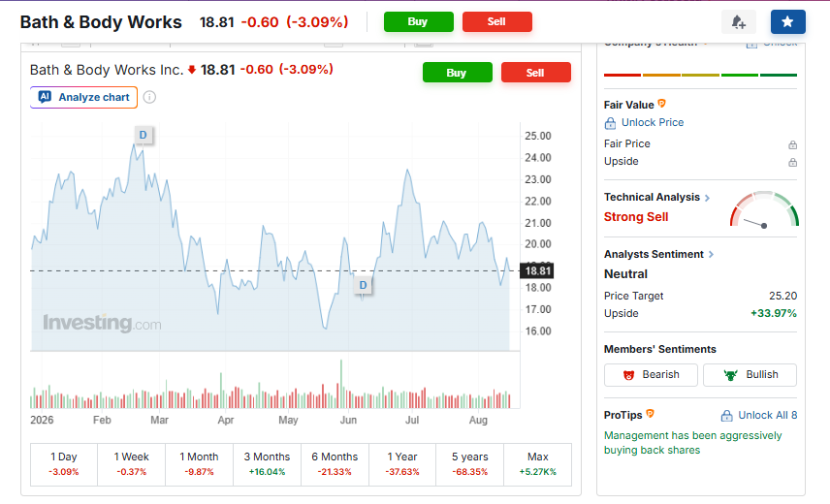This screenshot has height=504, width=830.
Task: Click the chevron beside Analysts Sentiment
Action: click(711, 254)
